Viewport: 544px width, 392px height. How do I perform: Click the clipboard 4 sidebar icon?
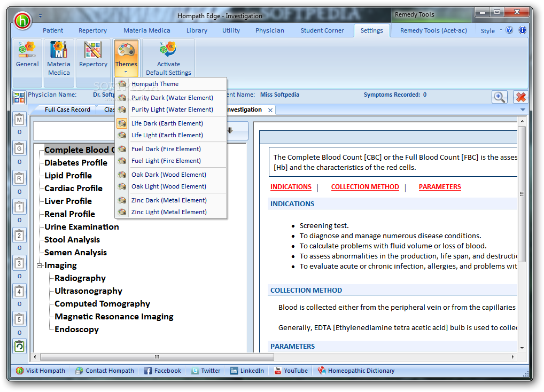[x=19, y=292]
